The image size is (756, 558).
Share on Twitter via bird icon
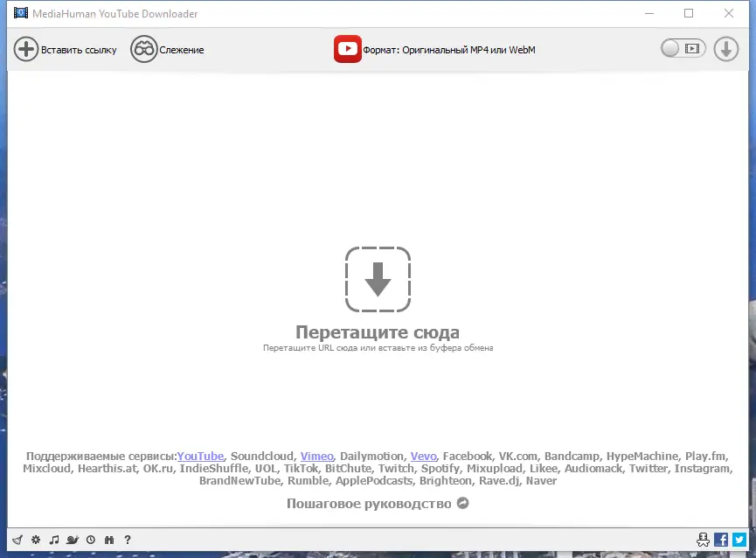click(x=739, y=540)
